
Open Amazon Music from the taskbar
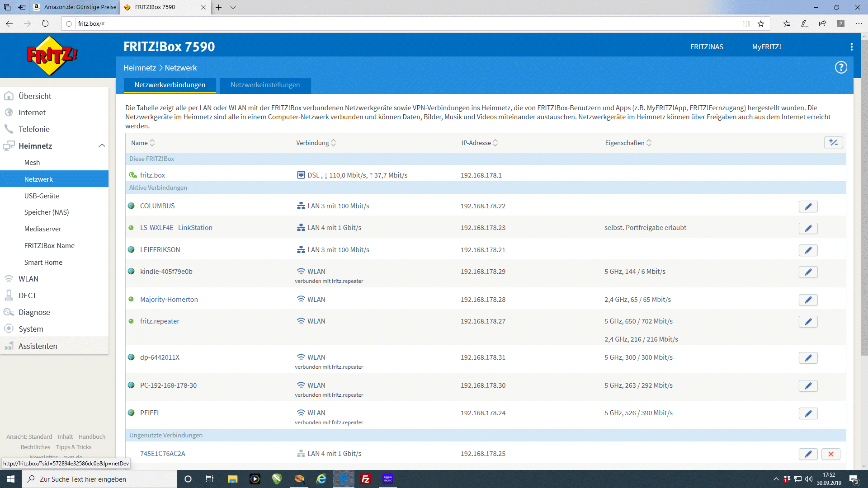[388, 479]
